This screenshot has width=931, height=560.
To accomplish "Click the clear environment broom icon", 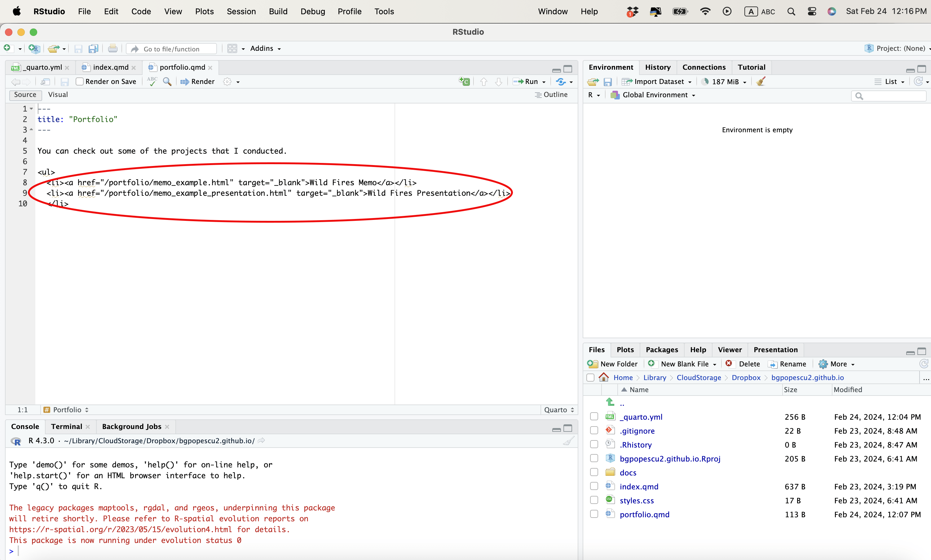I will (761, 81).
